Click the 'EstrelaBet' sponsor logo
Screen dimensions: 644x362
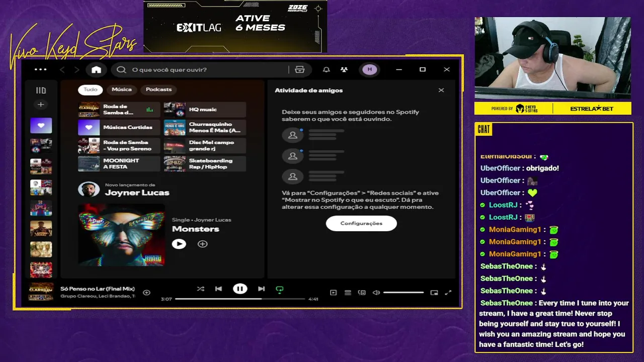pyautogui.click(x=592, y=109)
